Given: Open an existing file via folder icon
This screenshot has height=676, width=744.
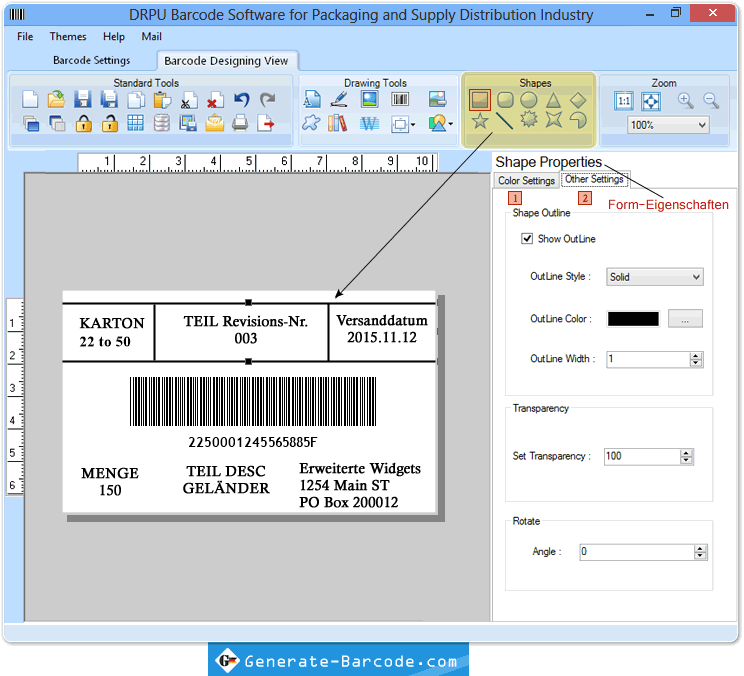Looking at the screenshot, I should coord(56,100).
